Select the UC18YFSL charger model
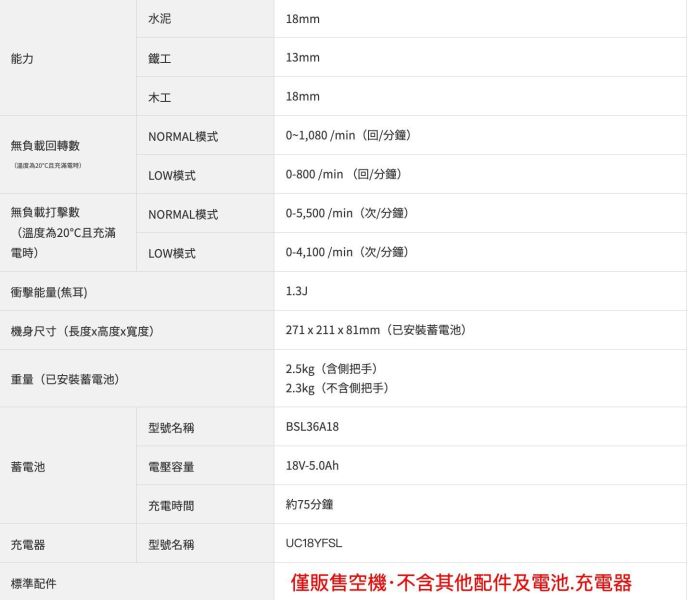 tap(314, 543)
